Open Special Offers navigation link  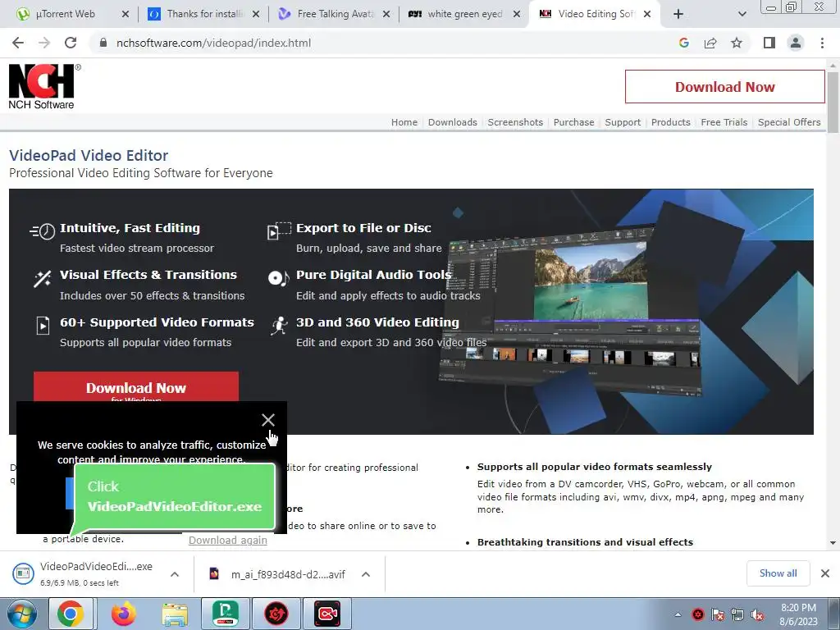pyautogui.click(x=789, y=122)
